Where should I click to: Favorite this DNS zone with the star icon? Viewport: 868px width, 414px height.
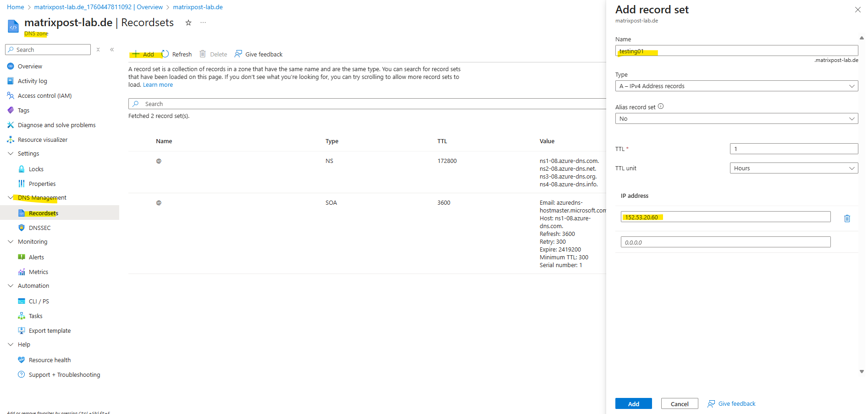pos(188,23)
